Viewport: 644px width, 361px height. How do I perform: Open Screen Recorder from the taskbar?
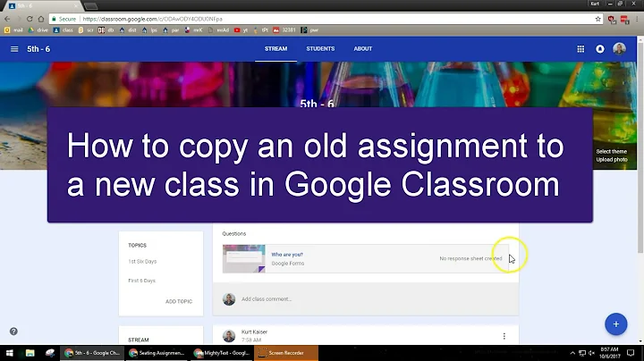coord(286,353)
